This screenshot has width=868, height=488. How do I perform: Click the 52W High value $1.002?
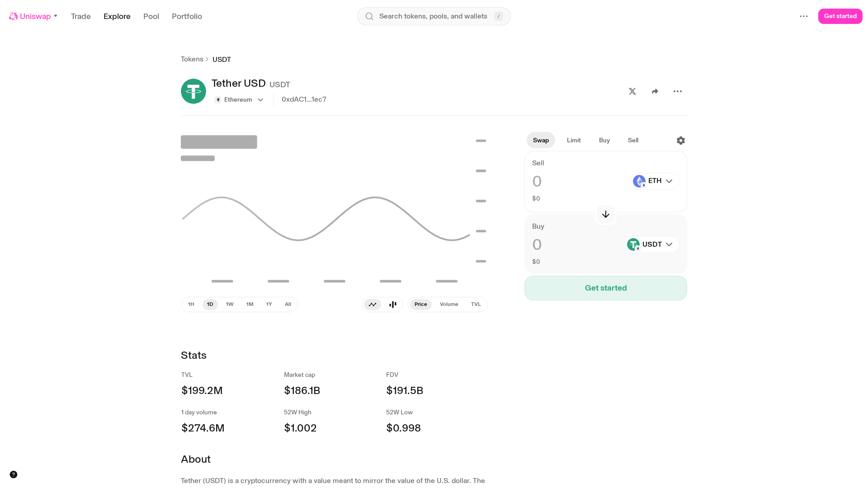coord(300,428)
